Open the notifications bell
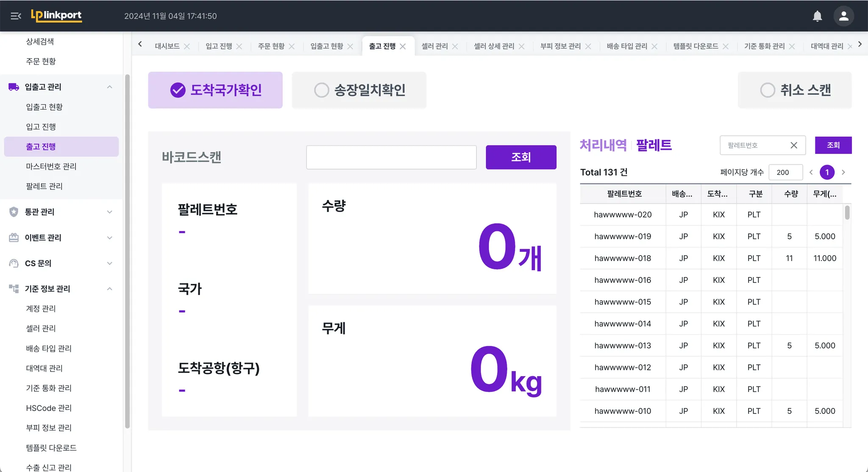Screen dimensions: 868x472 point(817,16)
